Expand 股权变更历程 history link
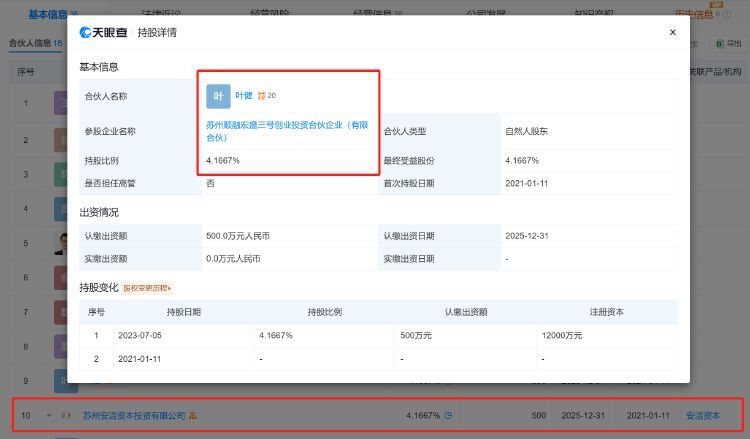The width and height of the screenshot is (750, 439). [x=147, y=288]
